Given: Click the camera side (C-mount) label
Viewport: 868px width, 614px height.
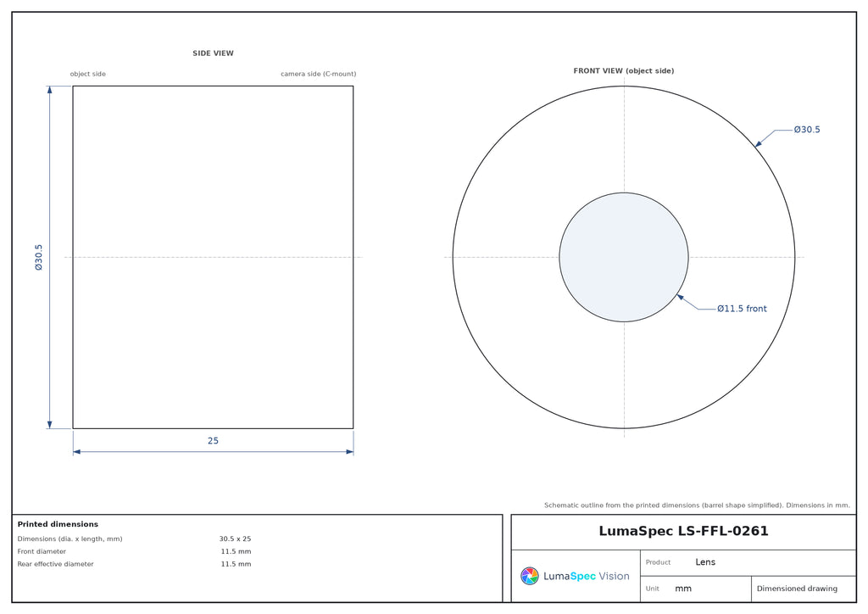Looking at the screenshot, I should coord(319,74).
